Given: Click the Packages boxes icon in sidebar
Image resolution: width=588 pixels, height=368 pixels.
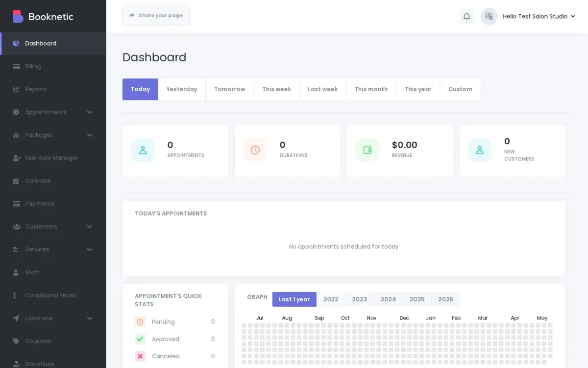Looking at the screenshot, I should pyautogui.click(x=16, y=135).
